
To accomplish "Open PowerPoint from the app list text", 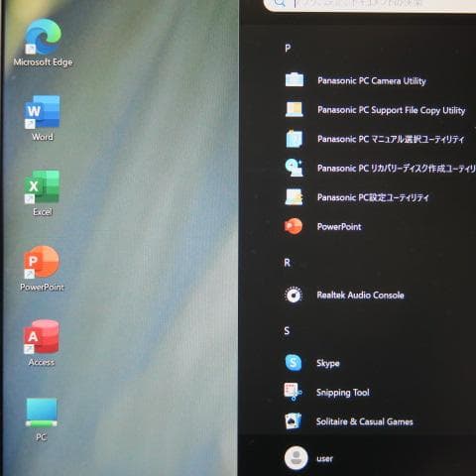I will coord(339,227).
